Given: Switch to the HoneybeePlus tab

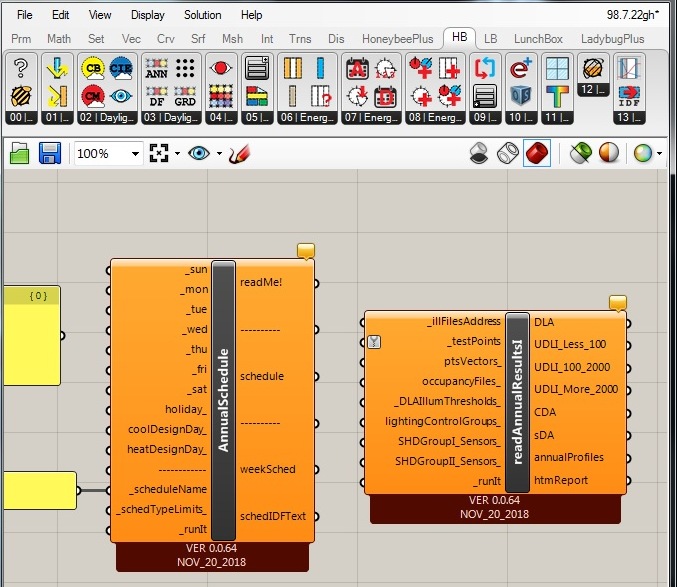Looking at the screenshot, I should [x=397, y=39].
